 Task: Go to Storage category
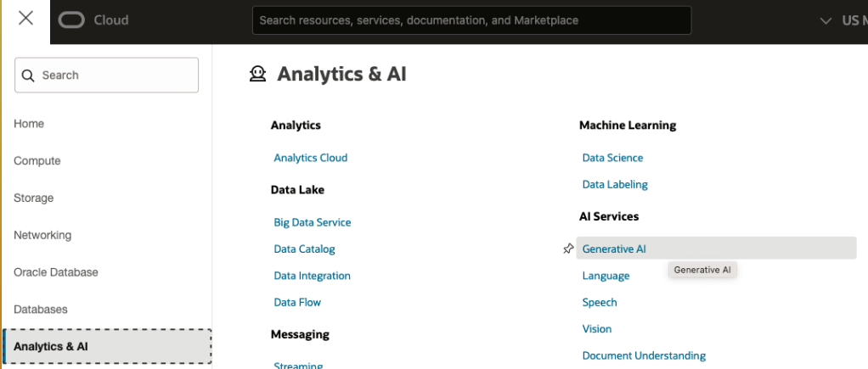coord(34,198)
